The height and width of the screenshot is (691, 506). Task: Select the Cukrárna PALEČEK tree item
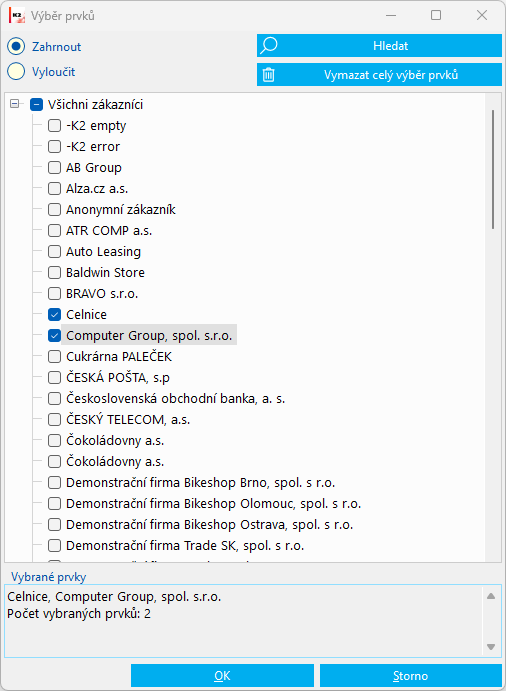pyautogui.click(x=119, y=357)
